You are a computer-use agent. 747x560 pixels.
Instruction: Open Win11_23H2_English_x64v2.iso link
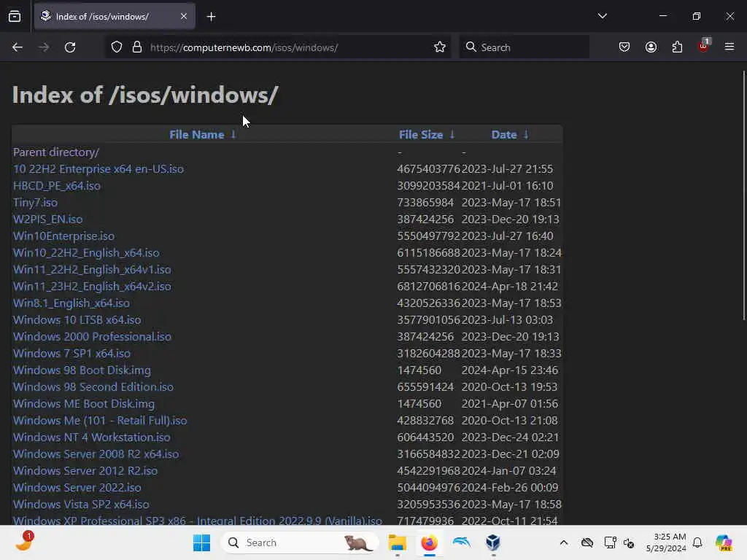coord(92,286)
